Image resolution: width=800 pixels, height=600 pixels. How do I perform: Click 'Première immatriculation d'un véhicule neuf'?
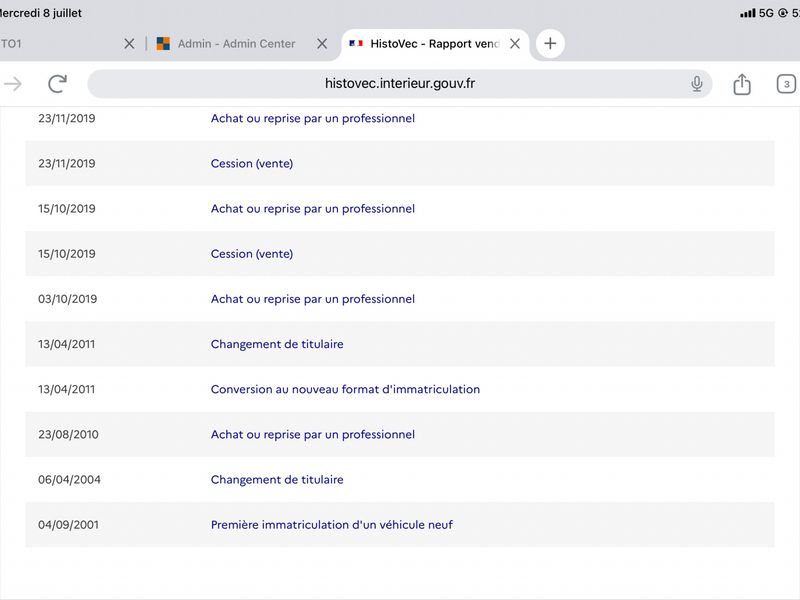click(332, 524)
